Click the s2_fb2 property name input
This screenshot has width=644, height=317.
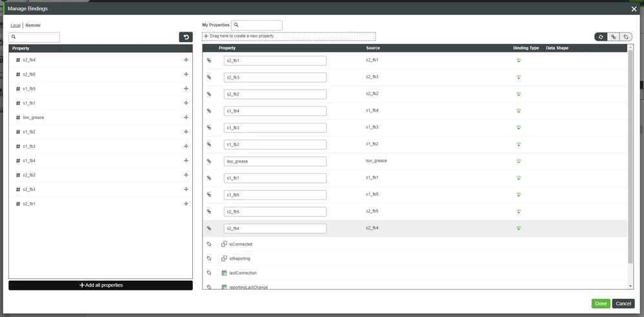coord(275,94)
